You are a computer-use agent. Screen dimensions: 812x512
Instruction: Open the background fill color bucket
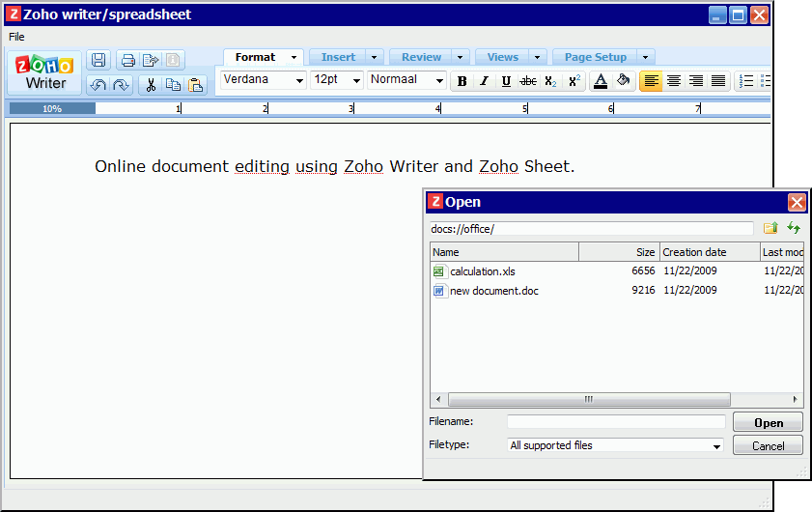623,81
